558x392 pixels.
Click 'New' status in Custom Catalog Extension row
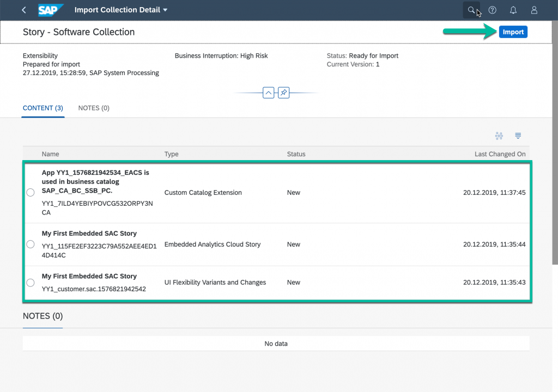pos(294,192)
